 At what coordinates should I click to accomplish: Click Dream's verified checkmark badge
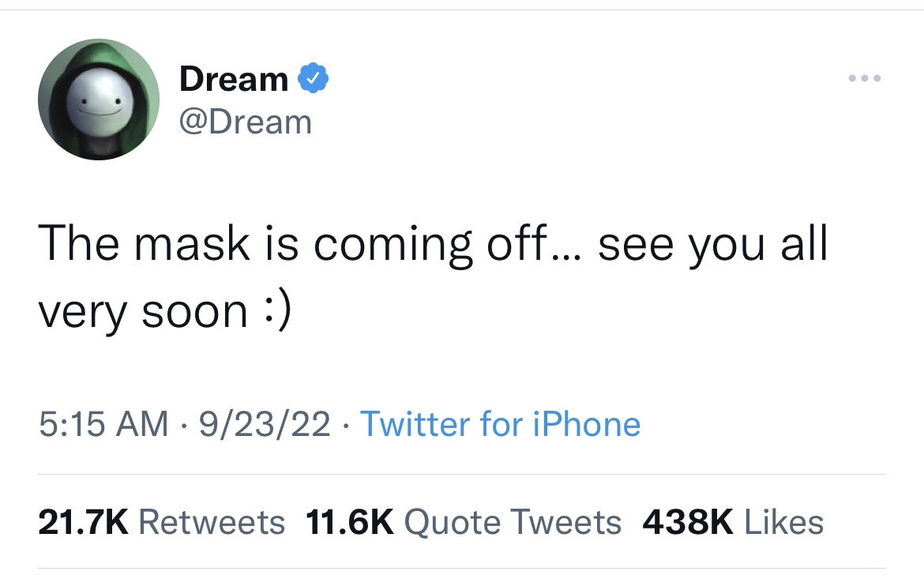[314, 77]
